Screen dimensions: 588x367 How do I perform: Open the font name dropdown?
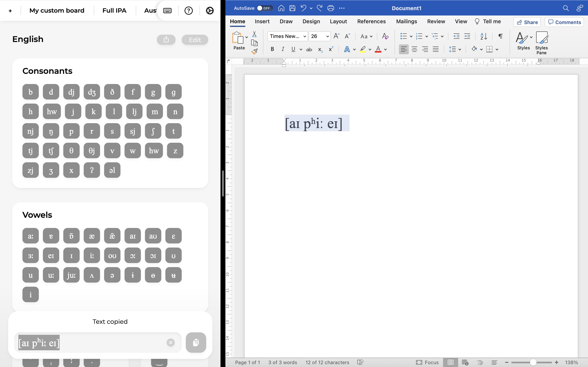click(x=304, y=36)
